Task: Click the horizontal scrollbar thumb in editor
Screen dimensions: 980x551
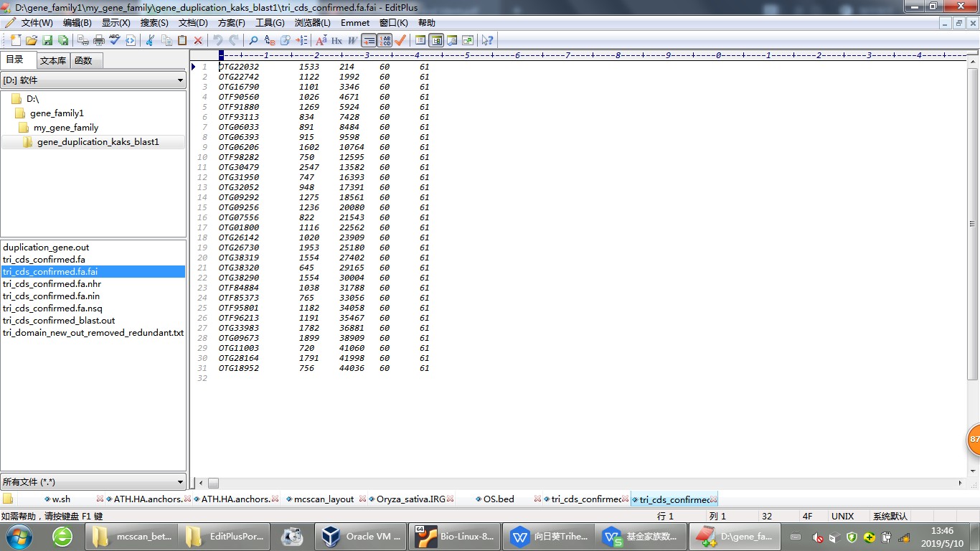Action: pyautogui.click(x=213, y=484)
